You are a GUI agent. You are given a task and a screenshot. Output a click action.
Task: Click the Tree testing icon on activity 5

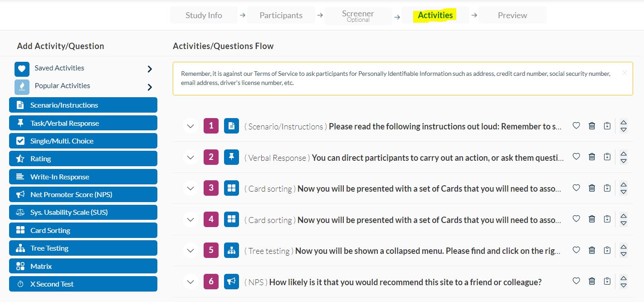[x=231, y=250]
